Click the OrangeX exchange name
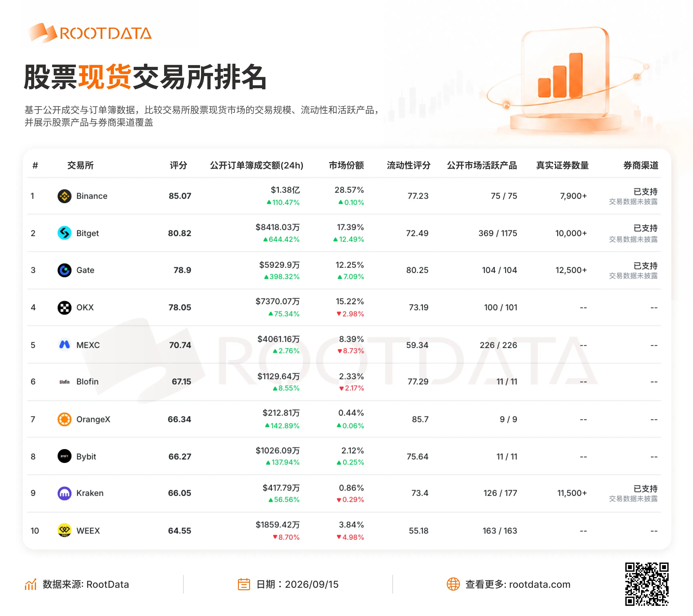Screen dimensions: 693x616 (93, 419)
